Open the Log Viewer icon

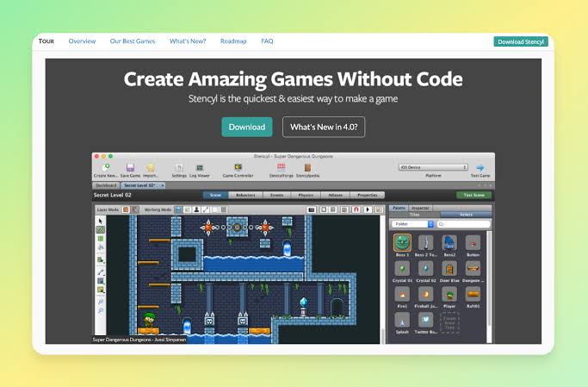[200, 167]
